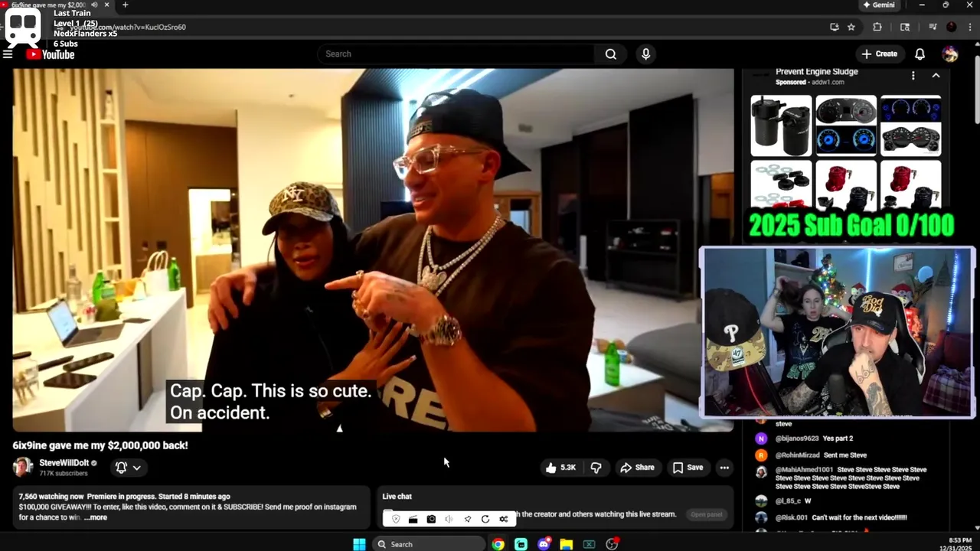
Task: Click the YouTube search magnifier button
Action: [x=610, y=54]
